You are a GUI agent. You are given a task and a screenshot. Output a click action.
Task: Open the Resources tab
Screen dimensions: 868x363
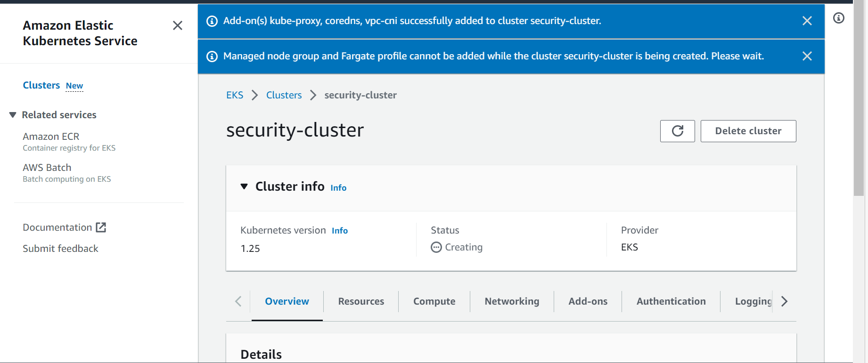(361, 301)
